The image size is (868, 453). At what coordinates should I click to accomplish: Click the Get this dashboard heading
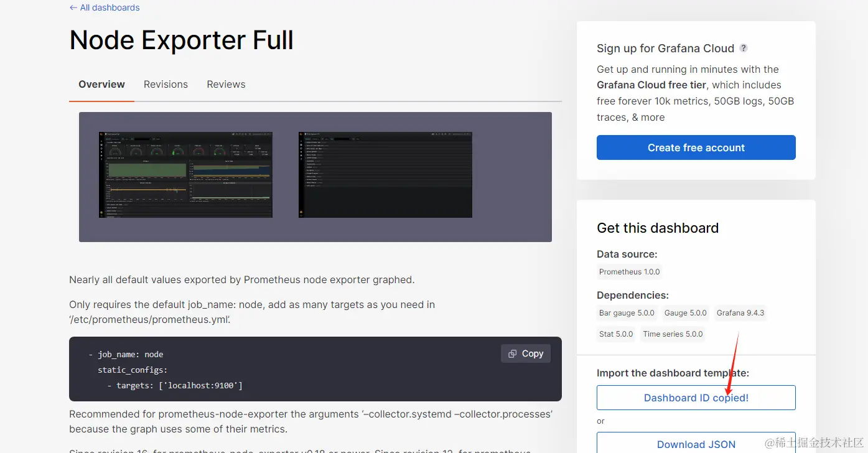658,228
